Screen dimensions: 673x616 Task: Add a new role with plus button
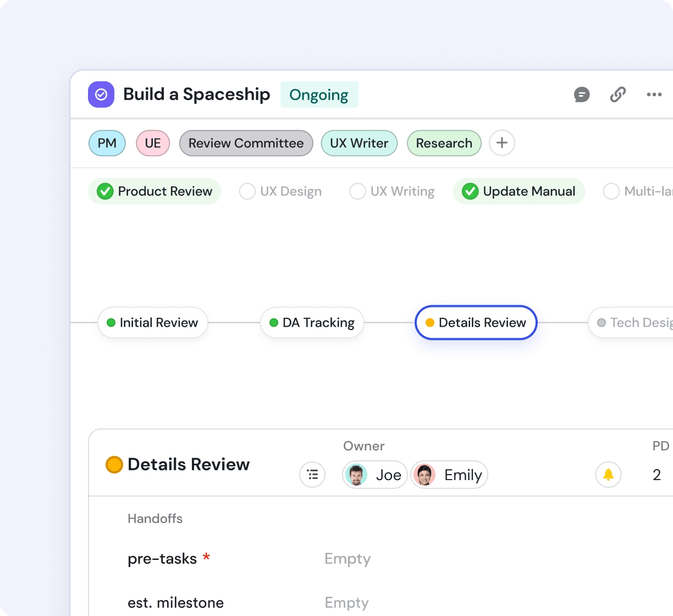tap(501, 143)
